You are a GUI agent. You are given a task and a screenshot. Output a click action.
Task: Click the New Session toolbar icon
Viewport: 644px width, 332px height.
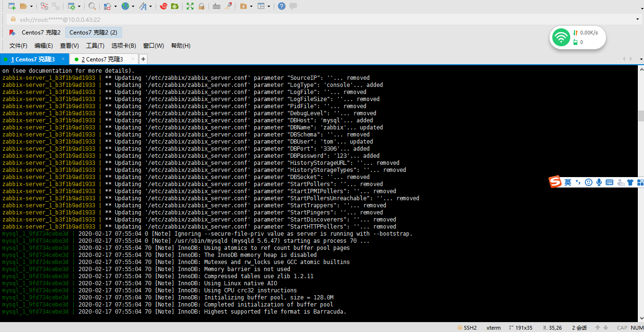pos(12,6)
